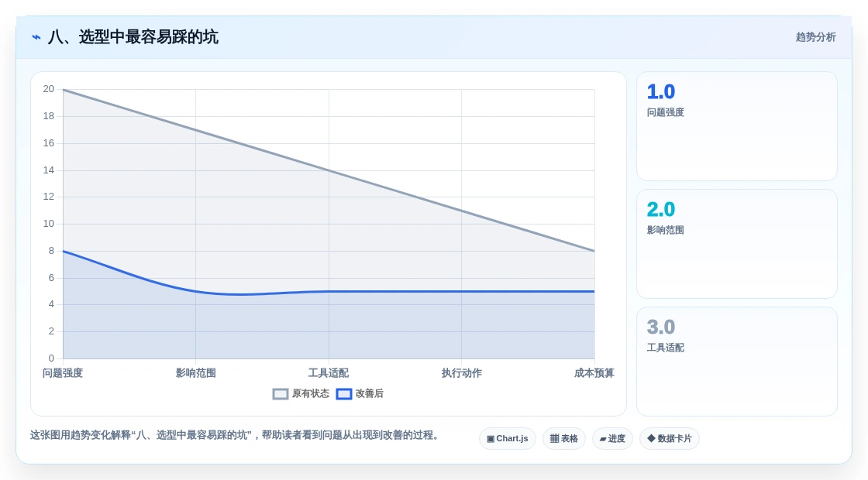Click the 改善后 legend label
The height and width of the screenshot is (480, 868).
tap(369, 394)
